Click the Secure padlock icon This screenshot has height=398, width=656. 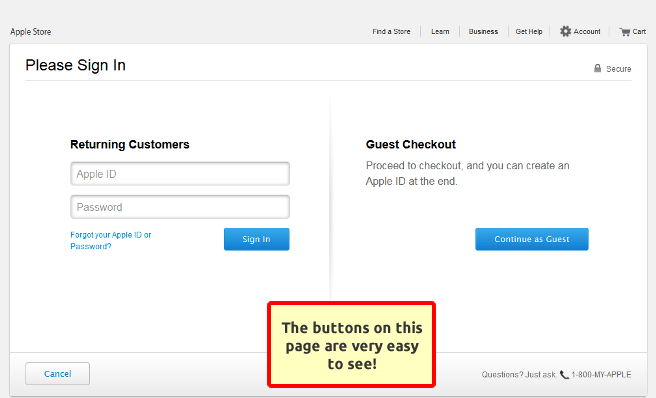(x=597, y=68)
